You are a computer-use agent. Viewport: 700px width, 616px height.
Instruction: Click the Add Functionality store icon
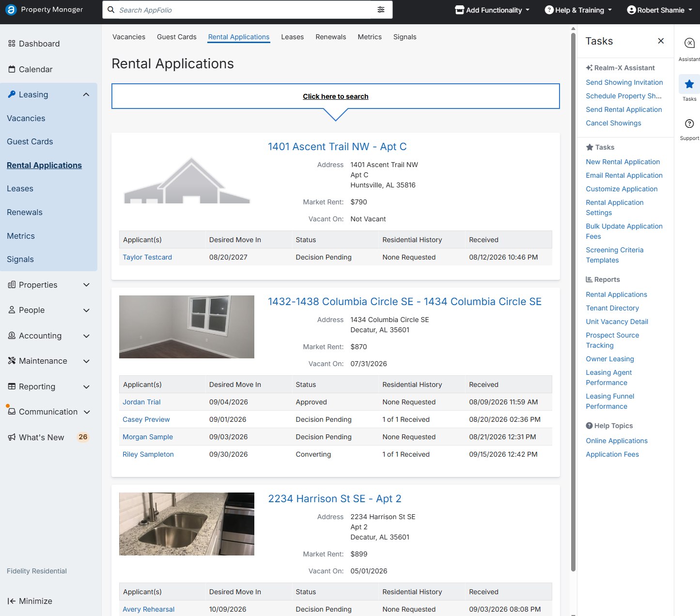coord(460,10)
